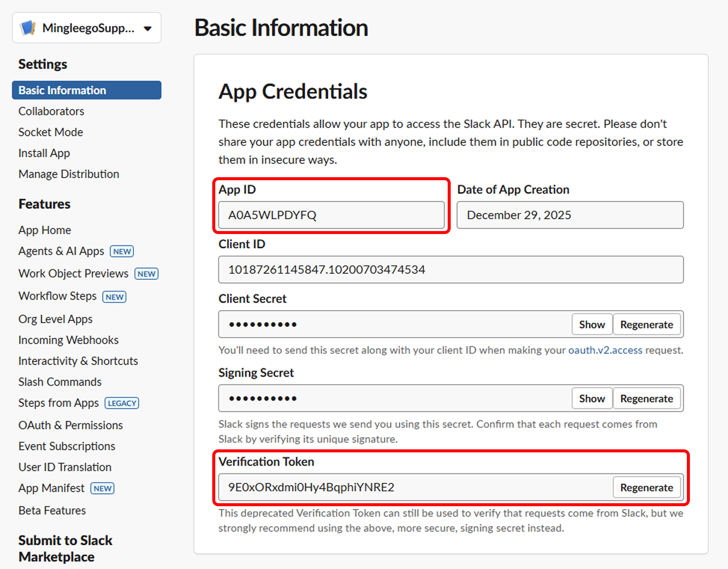
Task: Show the Client Secret
Action: 592,325
